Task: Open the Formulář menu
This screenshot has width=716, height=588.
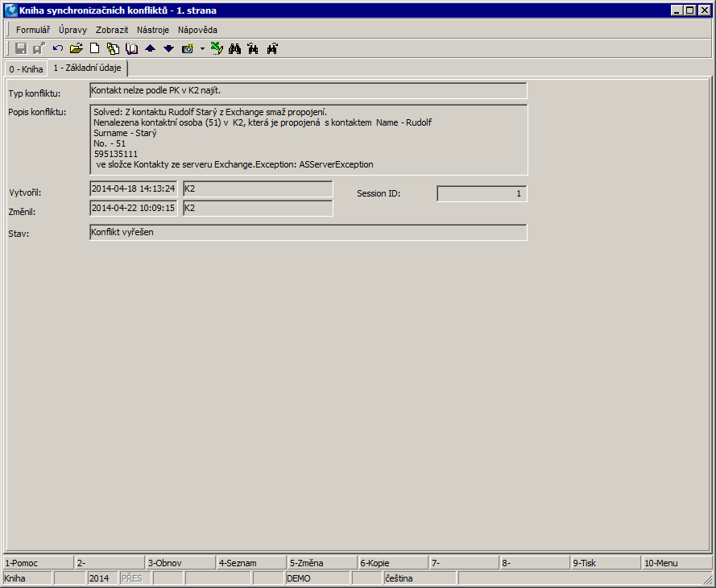Action: 33,30
